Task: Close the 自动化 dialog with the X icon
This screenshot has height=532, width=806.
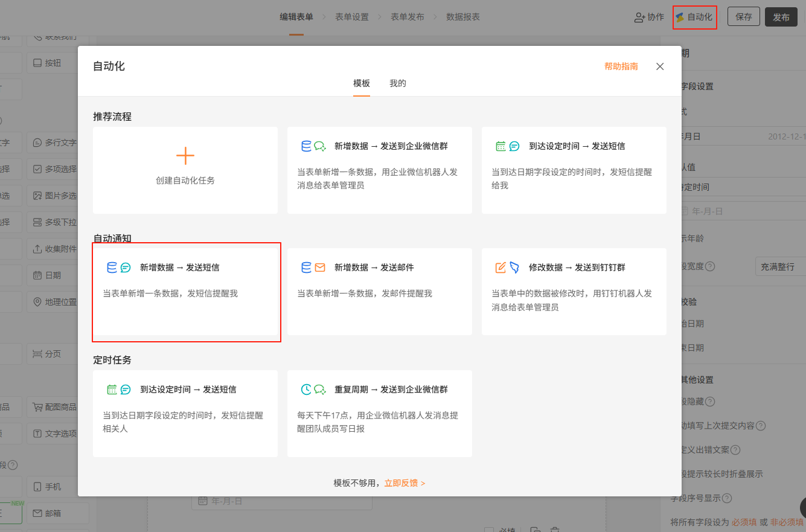Action: [660, 66]
